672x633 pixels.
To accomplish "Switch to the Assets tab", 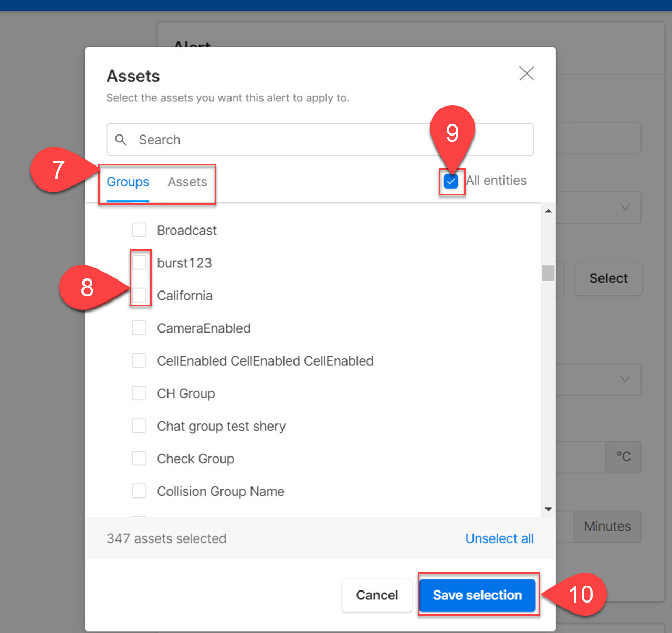I will coord(187,182).
